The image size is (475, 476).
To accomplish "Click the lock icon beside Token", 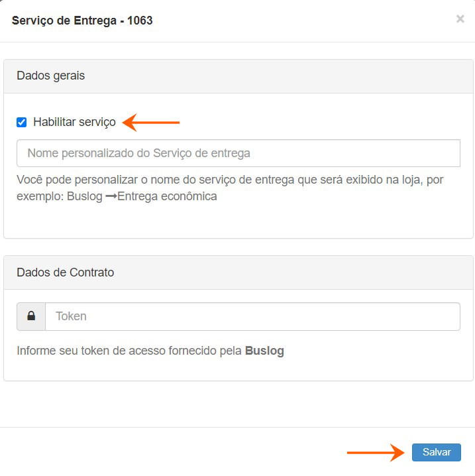I will click(x=31, y=316).
